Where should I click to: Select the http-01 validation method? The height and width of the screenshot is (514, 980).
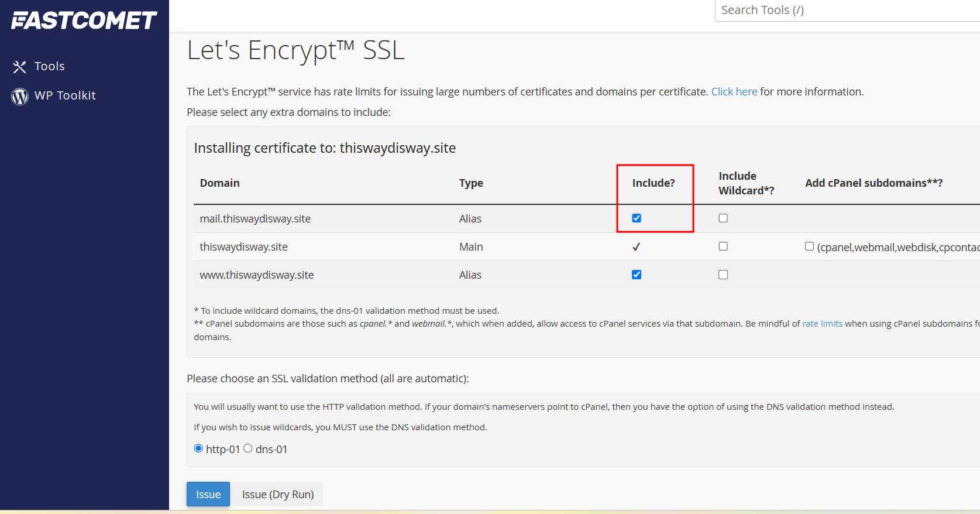(x=198, y=448)
